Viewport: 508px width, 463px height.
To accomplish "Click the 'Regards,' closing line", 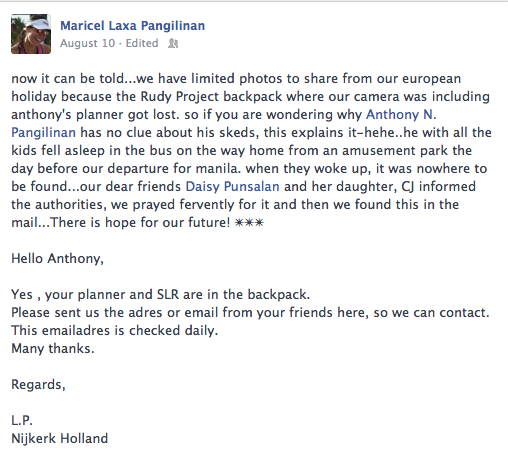I will point(38,385).
